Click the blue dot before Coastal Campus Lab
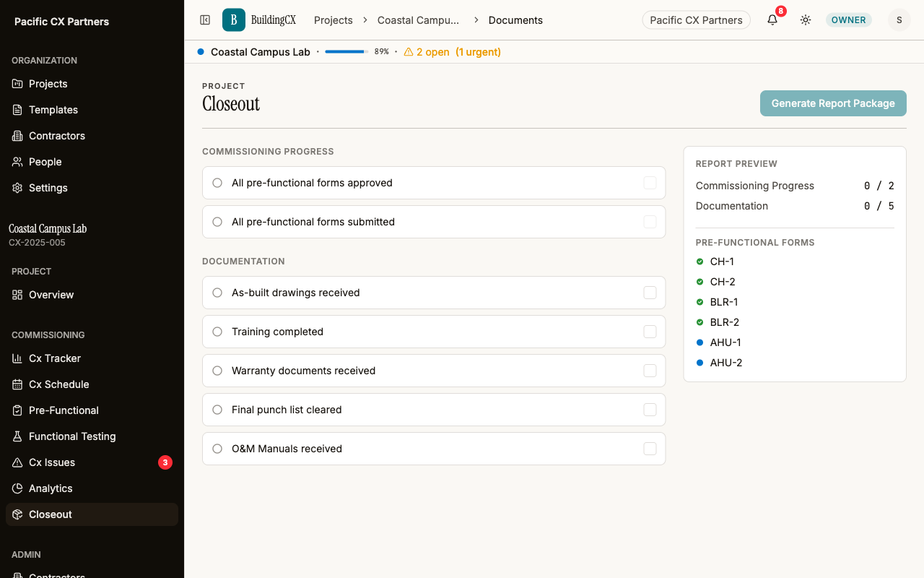The image size is (924, 578). point(201,52)
